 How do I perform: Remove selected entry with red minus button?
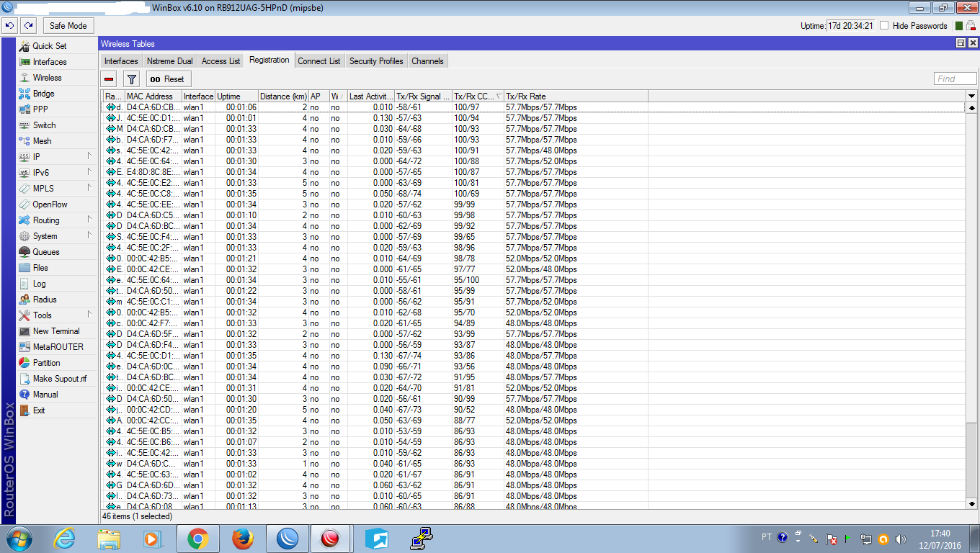point(109,79)
